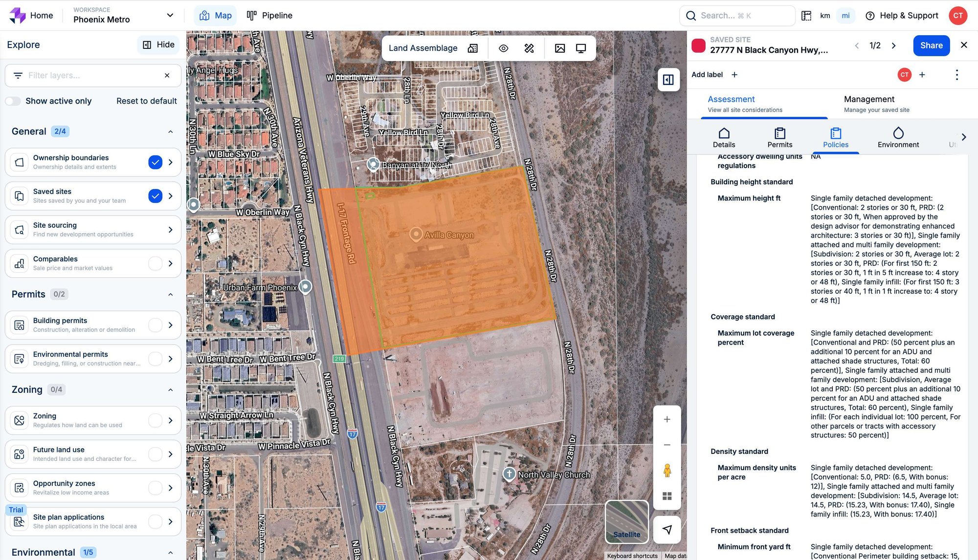978x560 pixels.
Task: Click the eye visibility icon in map toolbar
Action: [x=503, y=48]
